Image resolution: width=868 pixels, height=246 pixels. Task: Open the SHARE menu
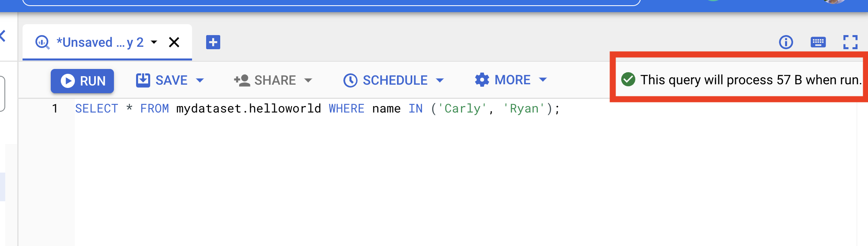coord(265,80)
